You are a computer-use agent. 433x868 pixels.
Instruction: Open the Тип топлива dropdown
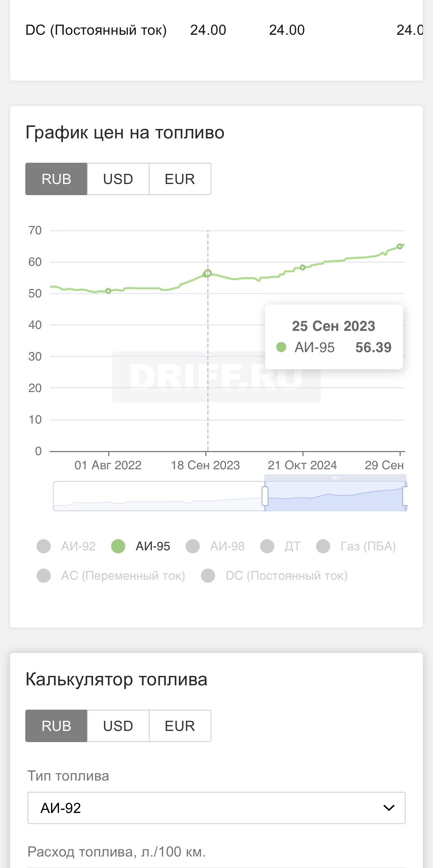tap(216, 808)
